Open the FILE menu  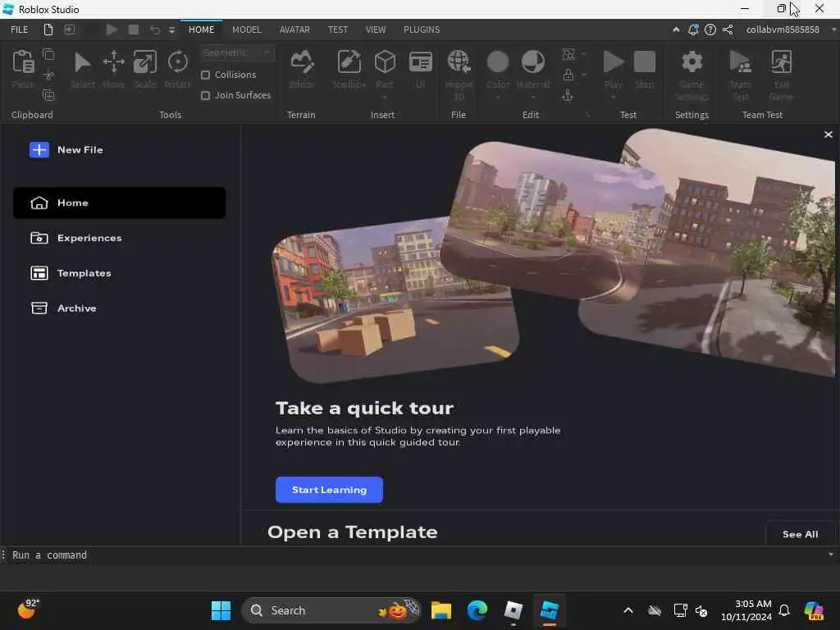click(20, 30)
